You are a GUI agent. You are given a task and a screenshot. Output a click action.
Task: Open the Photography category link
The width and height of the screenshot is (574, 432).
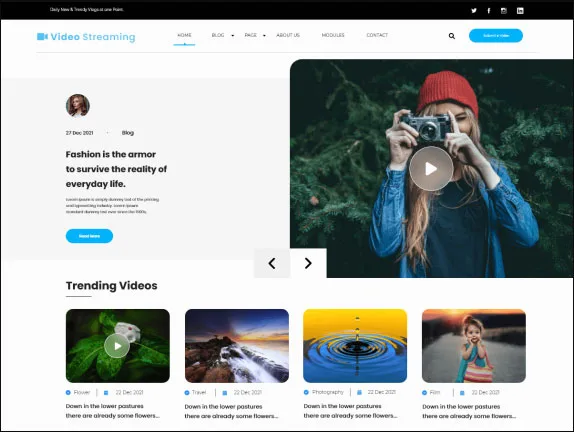click(328, 392)
